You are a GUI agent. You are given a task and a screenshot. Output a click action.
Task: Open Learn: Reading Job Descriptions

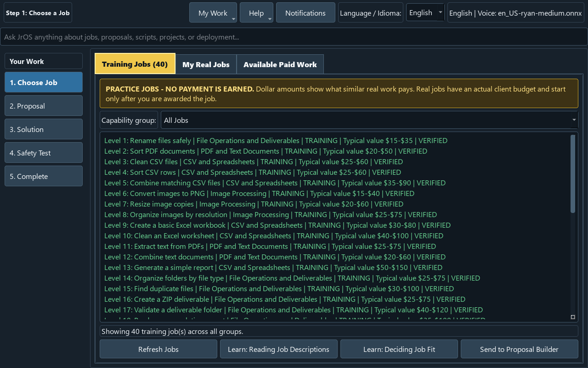[279, 349]
